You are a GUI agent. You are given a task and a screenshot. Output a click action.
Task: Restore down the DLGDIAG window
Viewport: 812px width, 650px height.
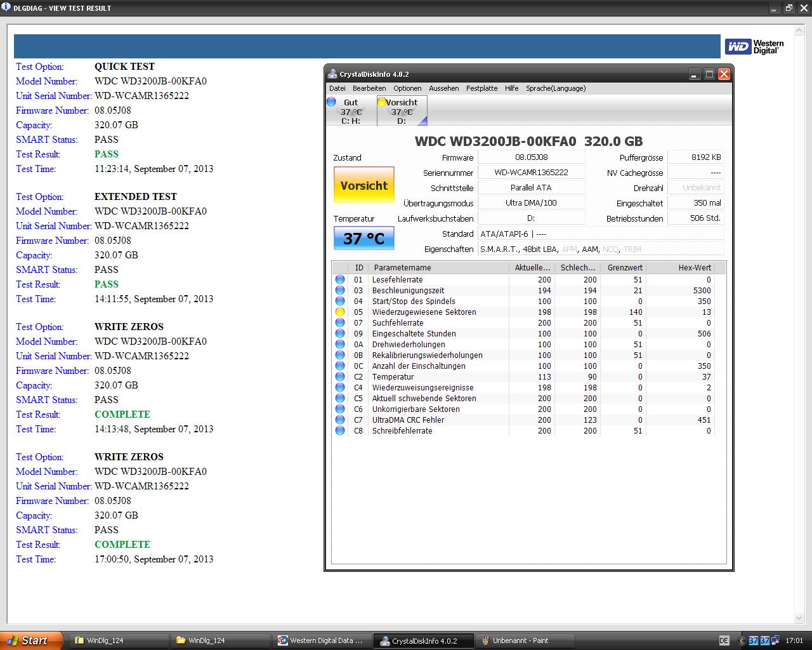point(789,8)
